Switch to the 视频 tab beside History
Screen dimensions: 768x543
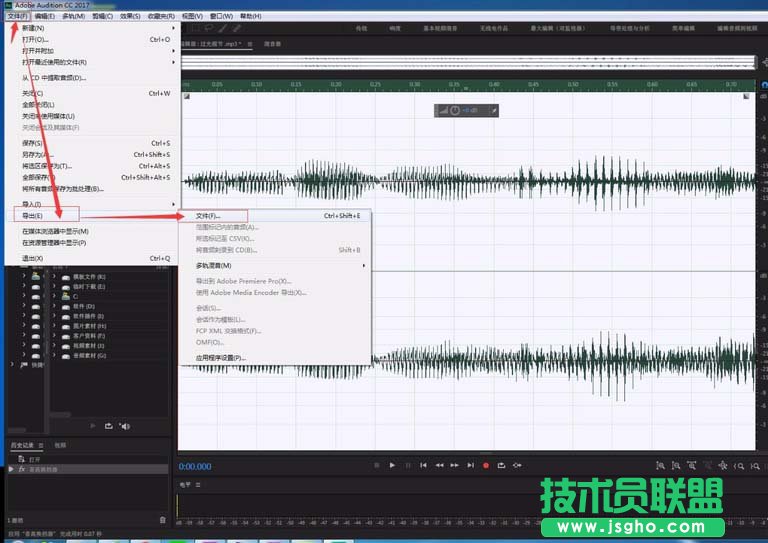click(60, 445)
